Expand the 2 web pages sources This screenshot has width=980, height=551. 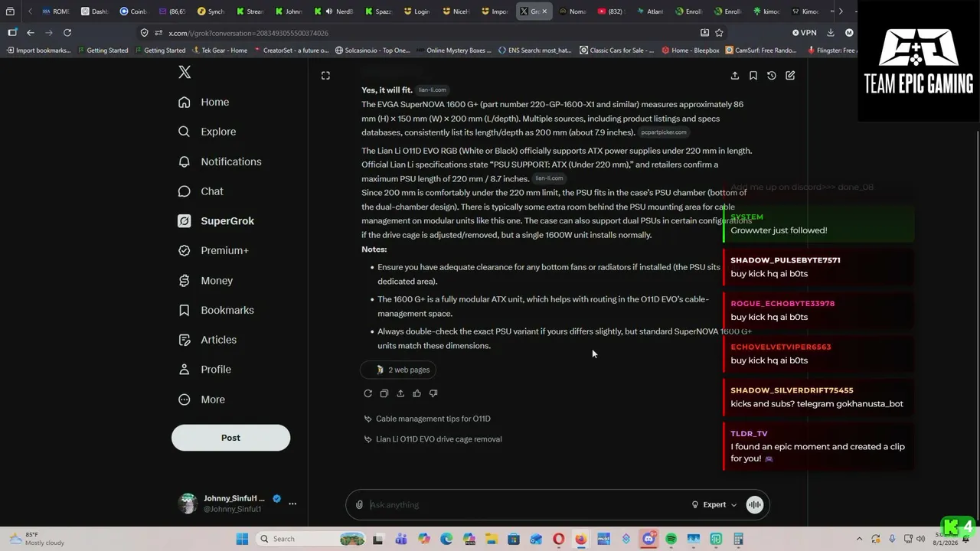pos(399,370)
